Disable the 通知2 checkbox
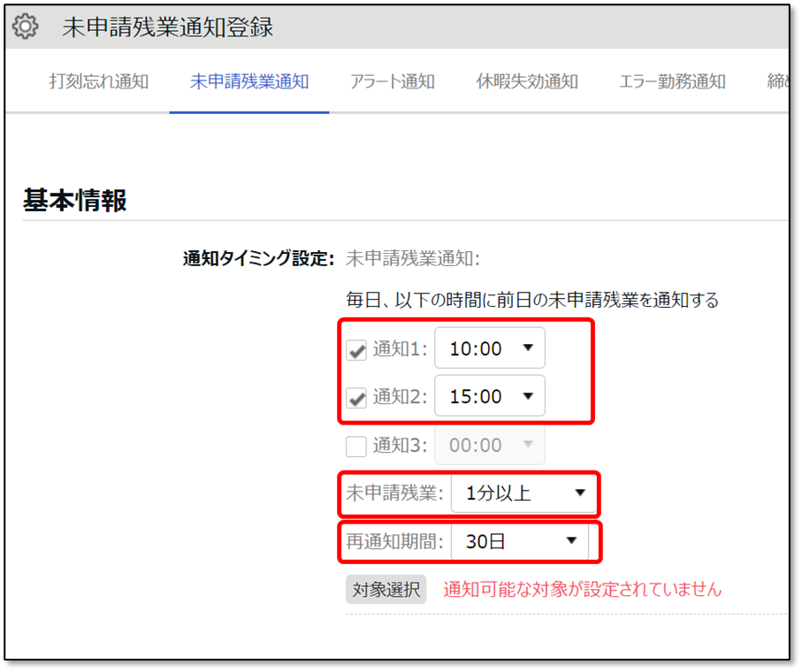This screenshot has width=802, height=672. coord(356,398)
